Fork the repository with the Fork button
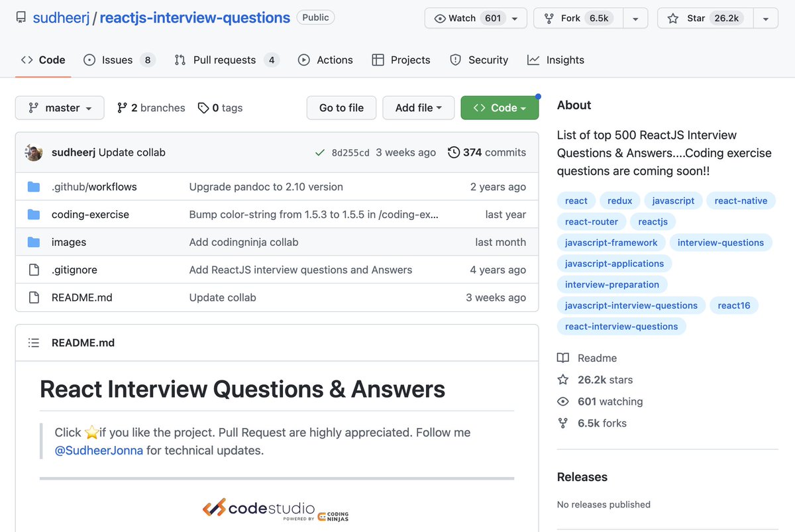This screenshot has height=532, width=795. [578, 19]
